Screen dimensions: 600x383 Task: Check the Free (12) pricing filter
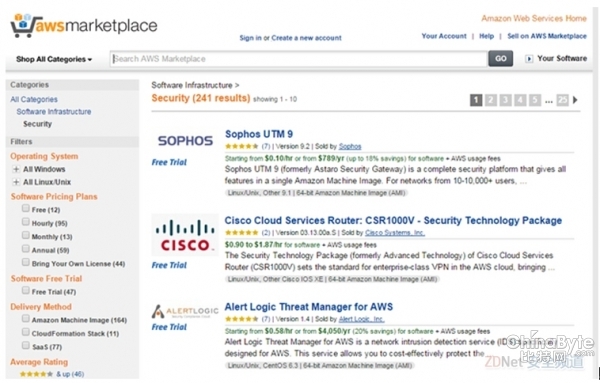pyautogui.click(x=26, y=208)
